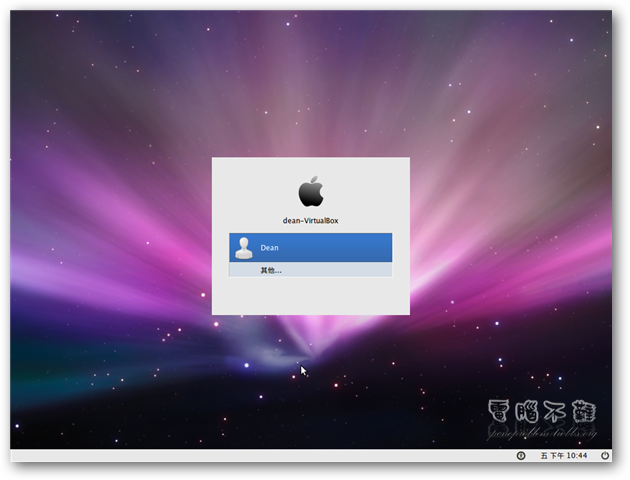Viewport: 630px width, 480px height.
Task: Click empty area of the bottom panel
Action: [250, 456]
